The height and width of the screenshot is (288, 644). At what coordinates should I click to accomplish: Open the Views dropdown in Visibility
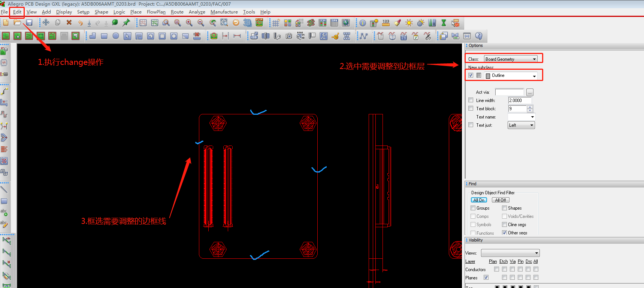(510, 253)
